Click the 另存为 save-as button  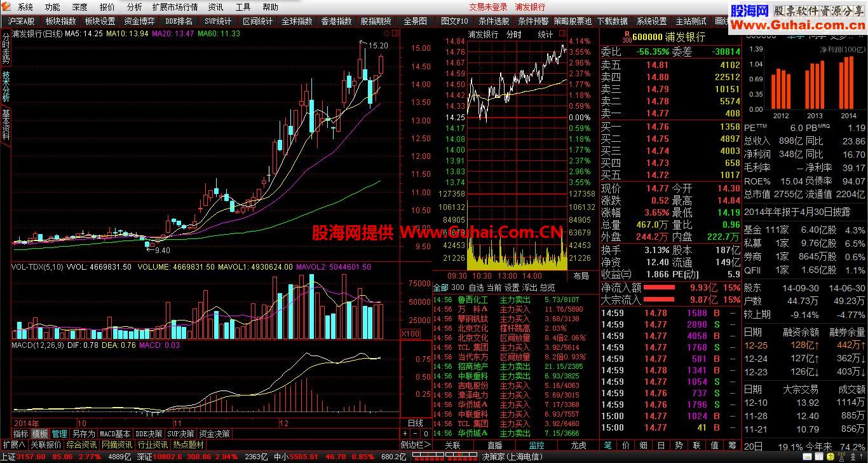pyautogui.click(x=83, y=434)
